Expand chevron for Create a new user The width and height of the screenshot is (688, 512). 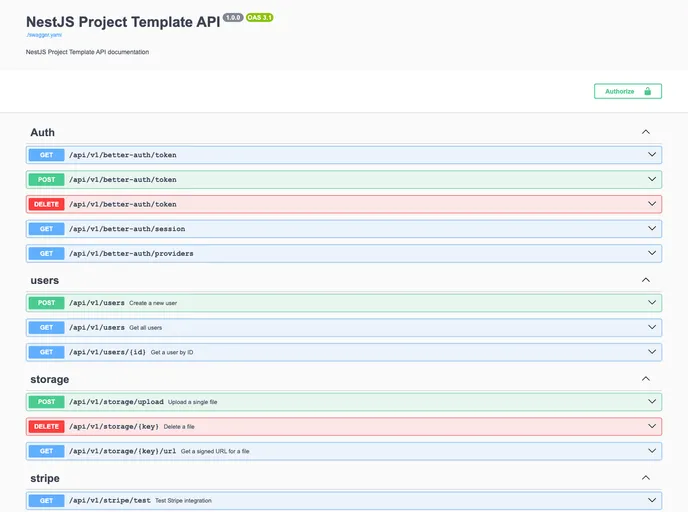click(x=652, y=302)
